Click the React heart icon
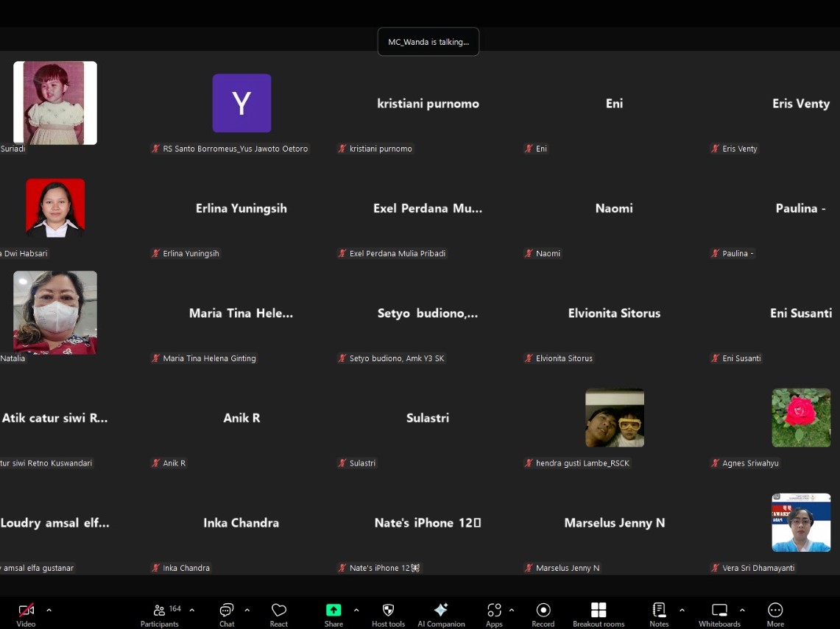840x629 pixels. [278, 614]
